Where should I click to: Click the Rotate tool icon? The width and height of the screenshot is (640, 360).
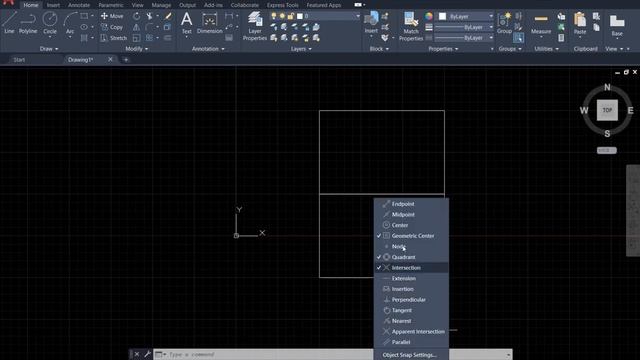click(x=136, y=16)
